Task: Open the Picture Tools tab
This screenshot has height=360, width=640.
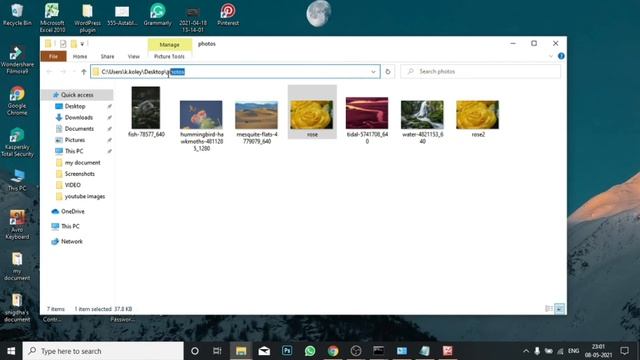Action: [169, 56]
